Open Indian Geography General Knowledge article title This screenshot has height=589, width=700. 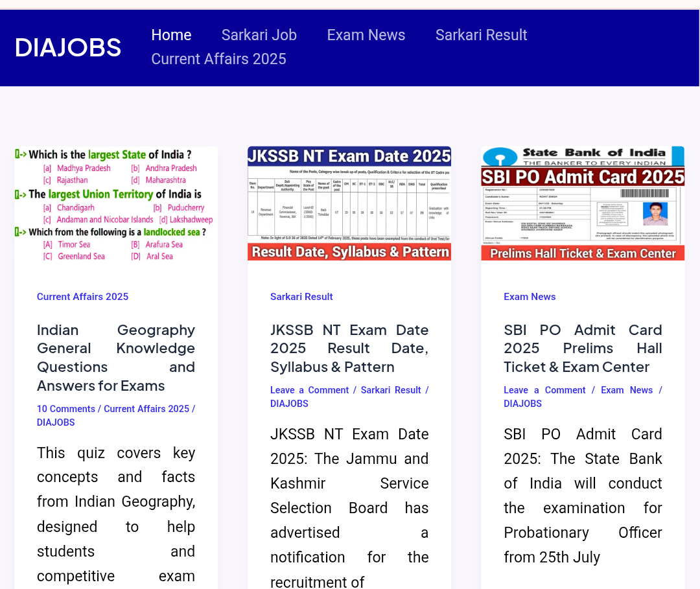click(x=116, y=358)
